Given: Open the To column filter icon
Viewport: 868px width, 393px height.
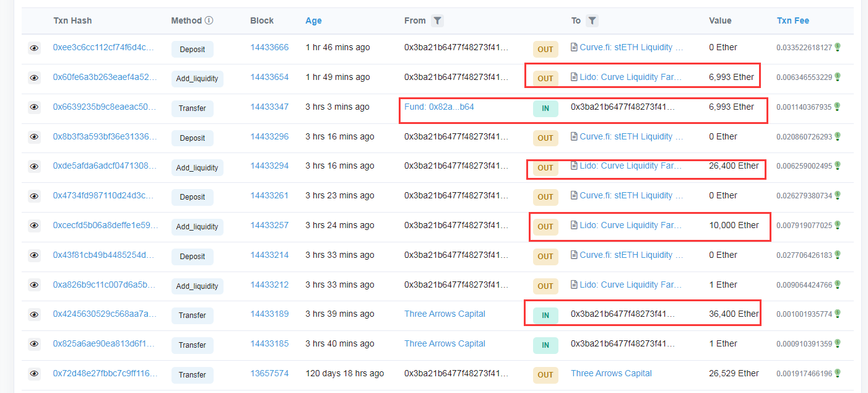Looking at the screenshot, I should click(592, 20).
